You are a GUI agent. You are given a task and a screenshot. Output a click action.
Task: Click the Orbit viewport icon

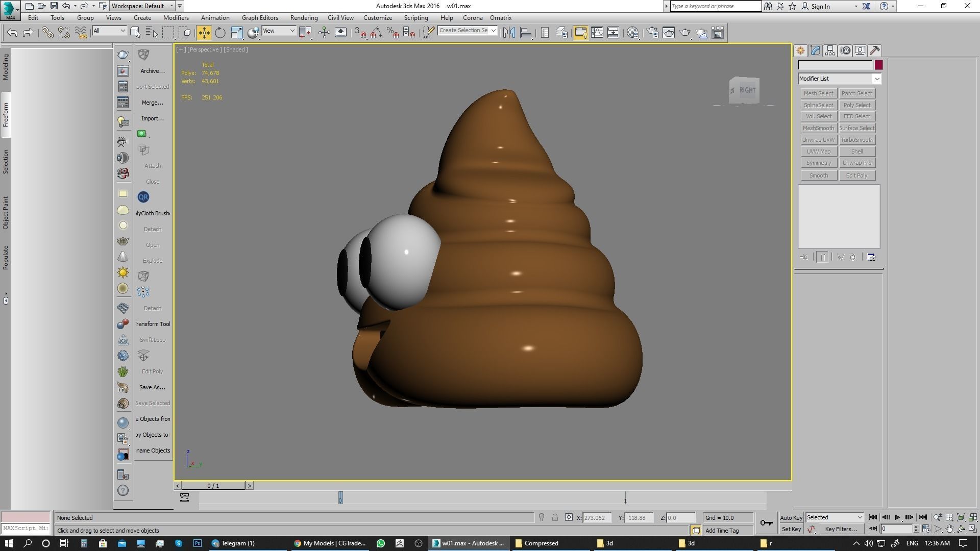961,529
